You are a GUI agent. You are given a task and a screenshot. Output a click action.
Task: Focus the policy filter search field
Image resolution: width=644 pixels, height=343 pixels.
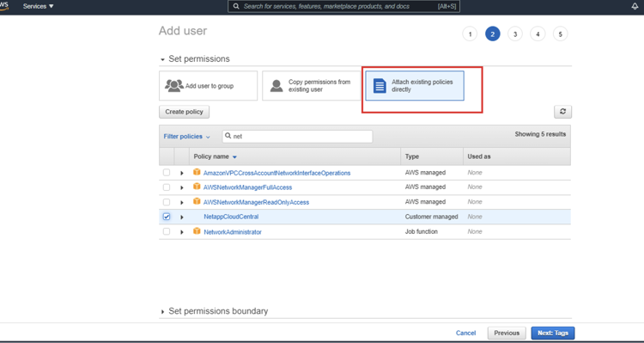pos(297,136)
